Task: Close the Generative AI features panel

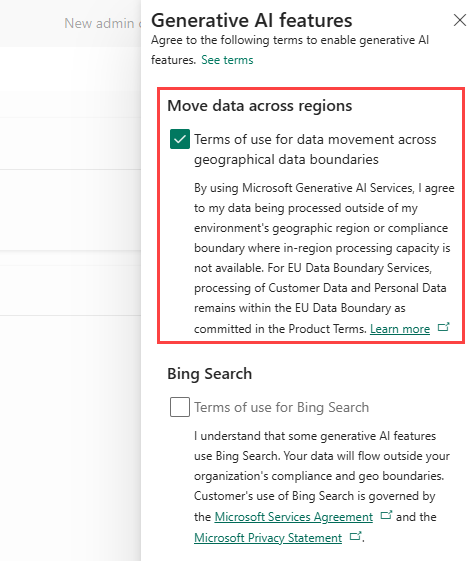Action: click(x=460, y=20)
